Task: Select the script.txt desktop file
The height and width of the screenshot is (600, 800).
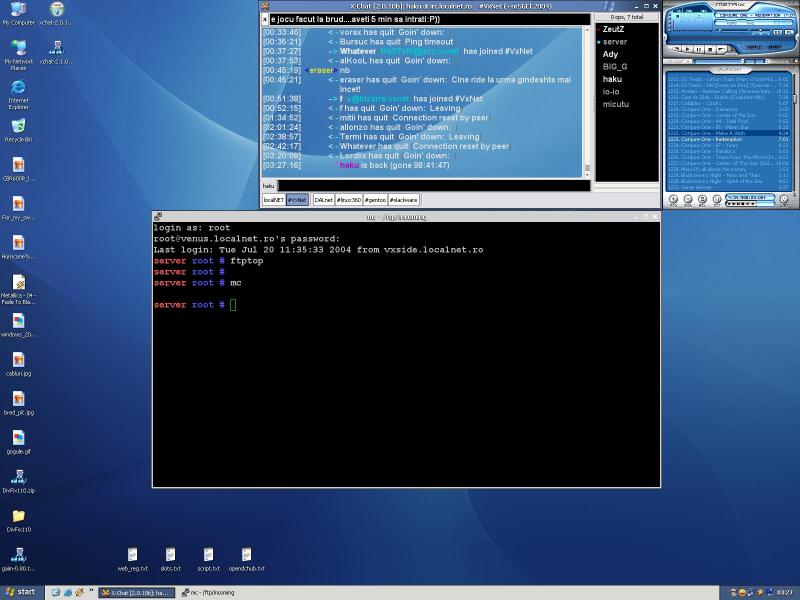Action: [207, 556]
